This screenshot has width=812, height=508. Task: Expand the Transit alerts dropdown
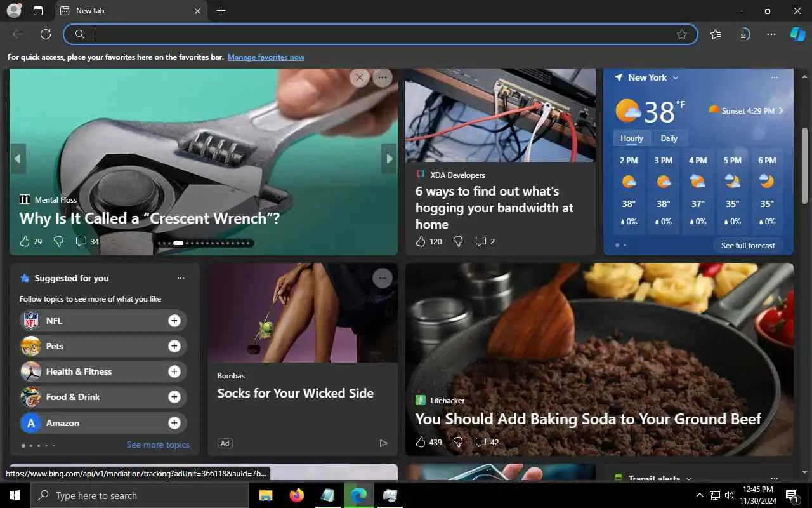click(x=688, y=479)
